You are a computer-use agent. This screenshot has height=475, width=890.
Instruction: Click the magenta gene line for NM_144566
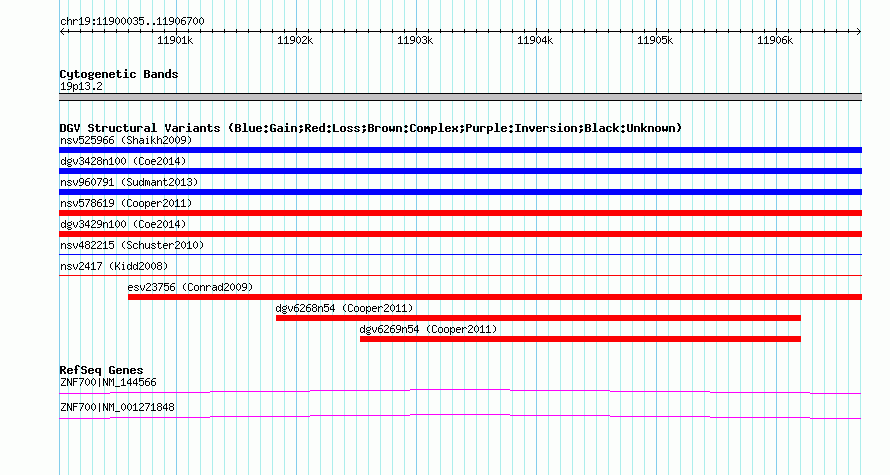pos(460,391)
